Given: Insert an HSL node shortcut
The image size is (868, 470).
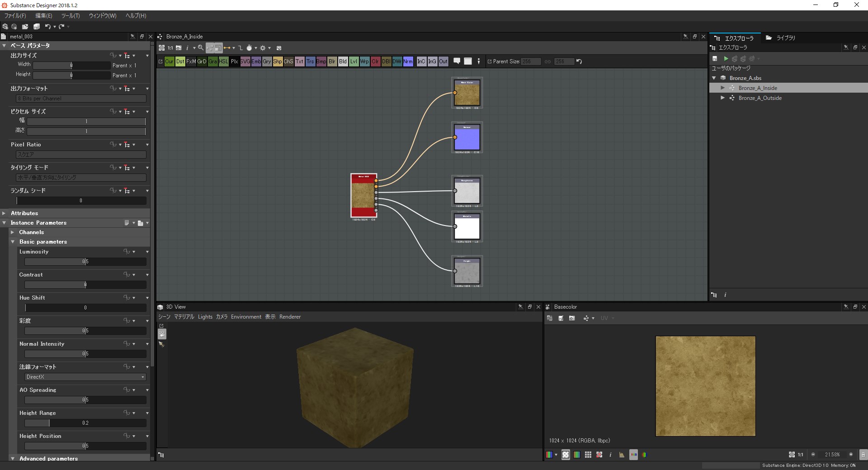Looking at the screenshot, I should (223, 61).
